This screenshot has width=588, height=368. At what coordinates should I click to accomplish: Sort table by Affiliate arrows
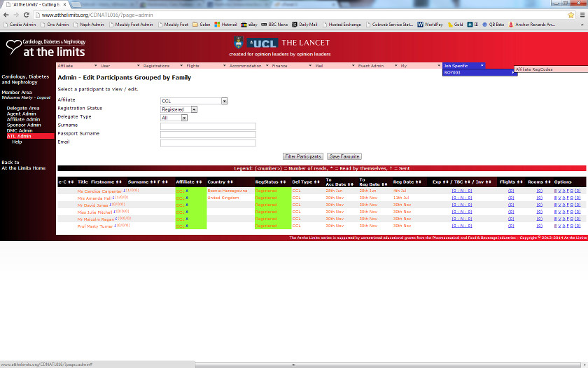[199, 182]
